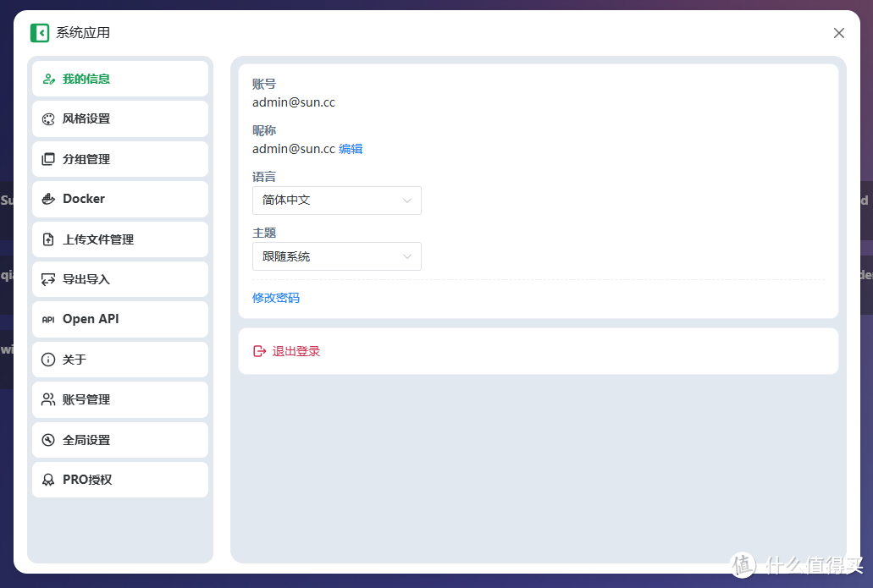Click the users icon for 账号管理
The image size is (873, 588).
tap(48, 399)
